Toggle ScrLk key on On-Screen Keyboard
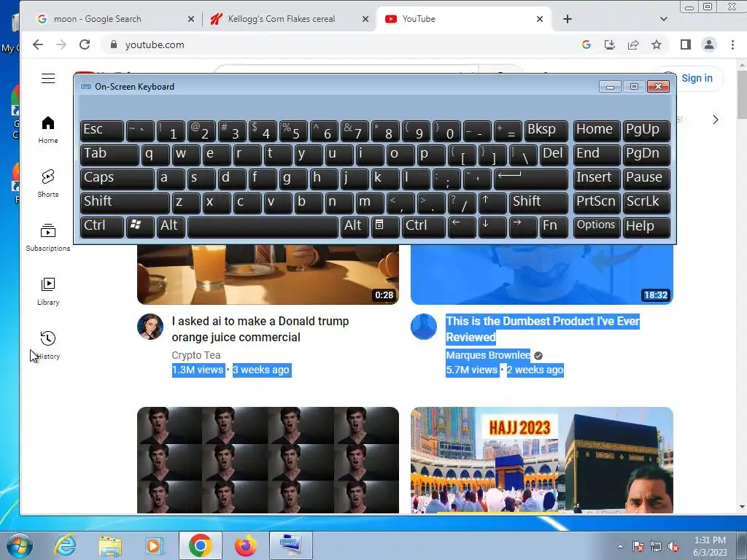Screen dimensions: 747x560 point(646,203)
